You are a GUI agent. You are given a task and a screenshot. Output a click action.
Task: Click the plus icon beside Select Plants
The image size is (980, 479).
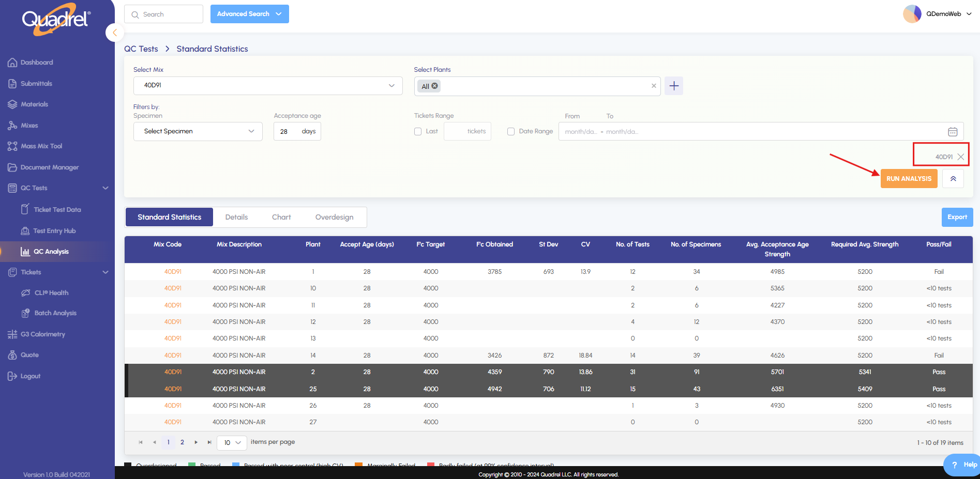pyautogui.click(x=673, y=86)
